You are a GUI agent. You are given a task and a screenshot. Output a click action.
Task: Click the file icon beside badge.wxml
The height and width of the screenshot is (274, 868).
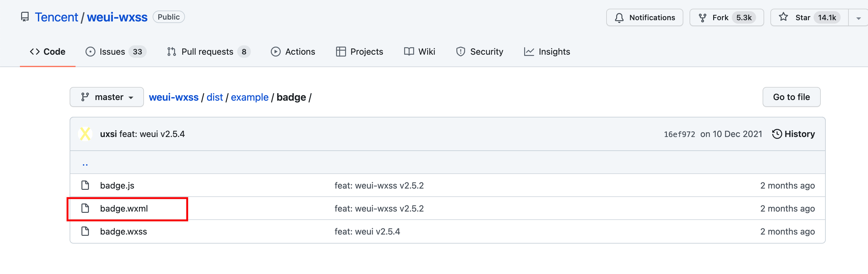85,208
